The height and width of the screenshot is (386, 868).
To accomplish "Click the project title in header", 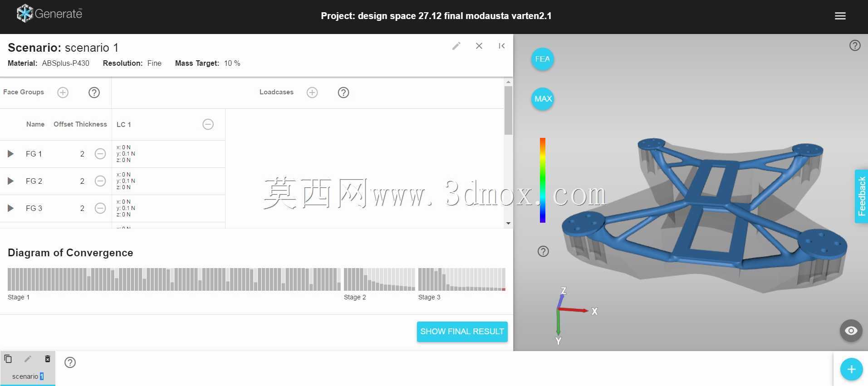I will pyautogui.click(x=436, y=16).
